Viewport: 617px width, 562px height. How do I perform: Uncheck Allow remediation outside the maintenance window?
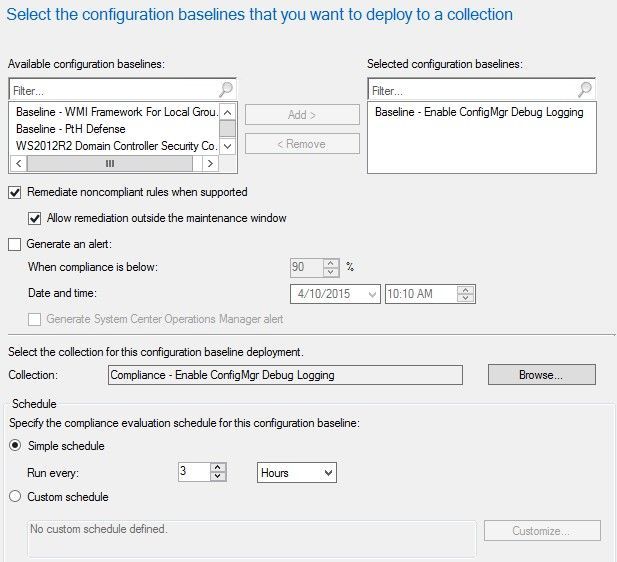(35, 218)
